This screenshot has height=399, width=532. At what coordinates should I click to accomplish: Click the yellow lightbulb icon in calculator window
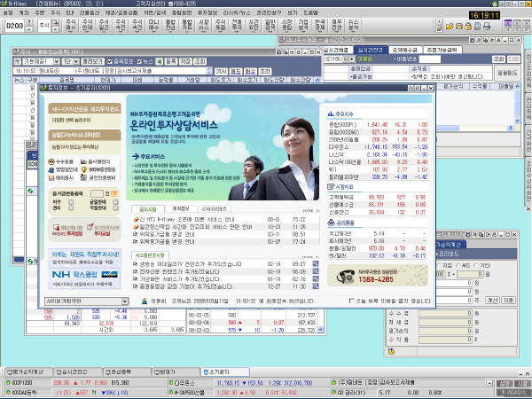point(391,351)
